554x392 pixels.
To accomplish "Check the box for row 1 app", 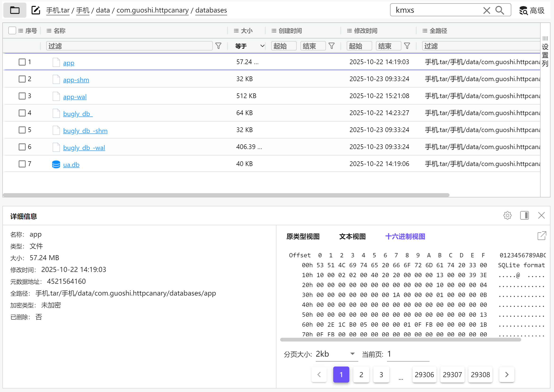I will [22, 62].
